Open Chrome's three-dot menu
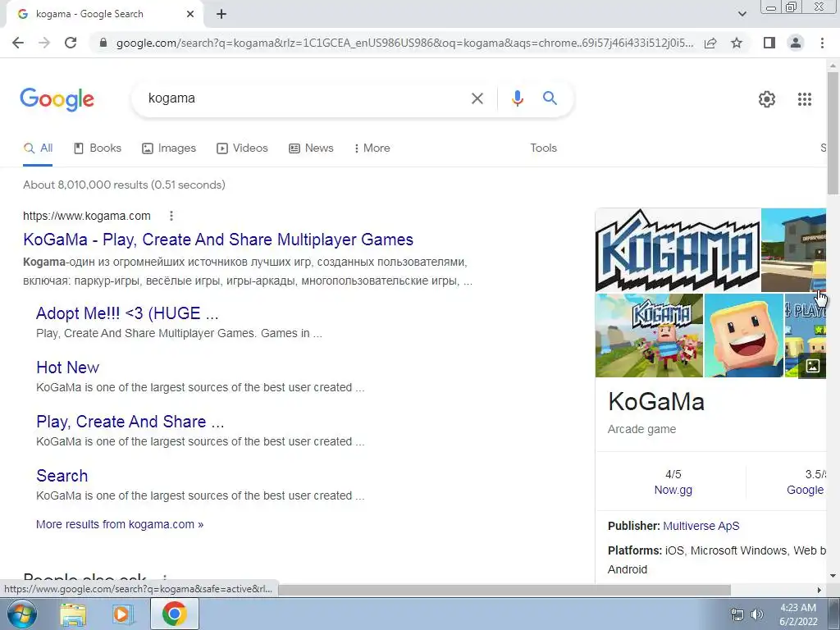Image resolution: width=840 pixels, height=630 pixels. [822, 43]
